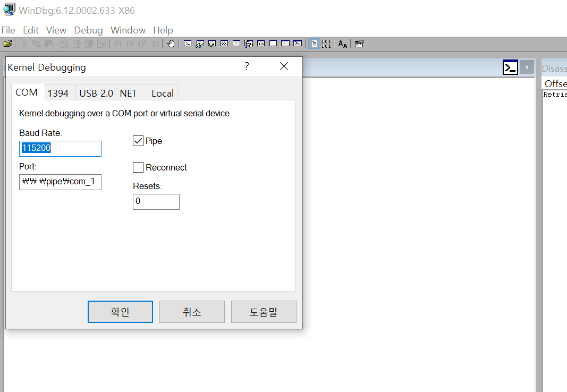
Task: Click the question mark help button in dialog
Action: pyautogui.click(x=247, y=66)
